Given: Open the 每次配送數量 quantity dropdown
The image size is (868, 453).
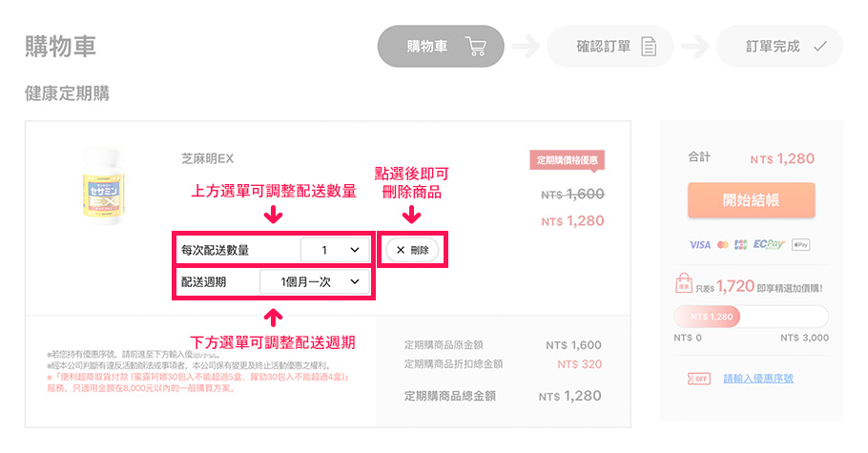Looking at the screenshot, I should (335, 250).
